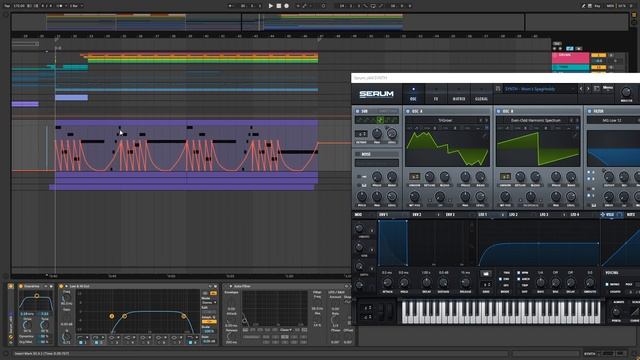Image resolution: width=640 pixels, height=360 pixels.
Task: Toggle Serum FILTER enable switch
Action: point(589,111)
